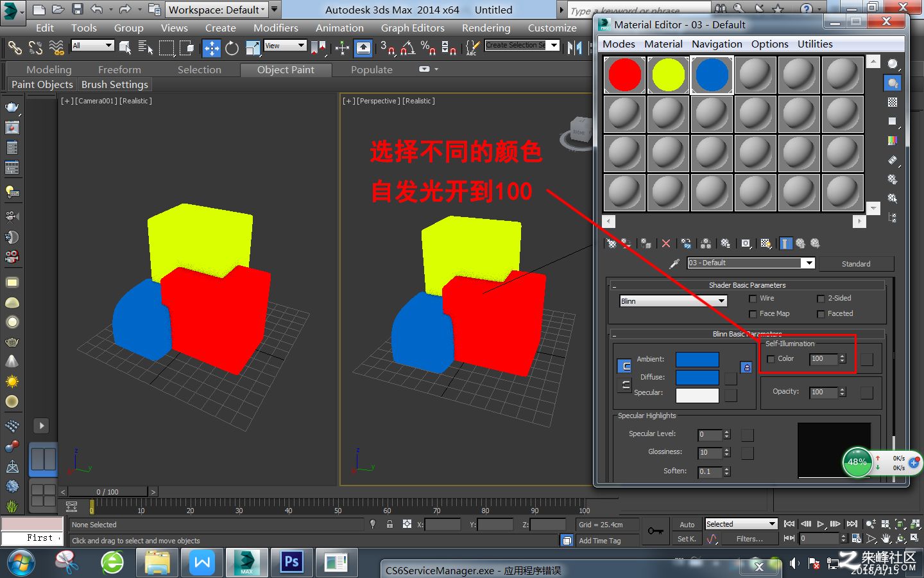Open a file with the folder icon
924x578 pixels.
58,9
